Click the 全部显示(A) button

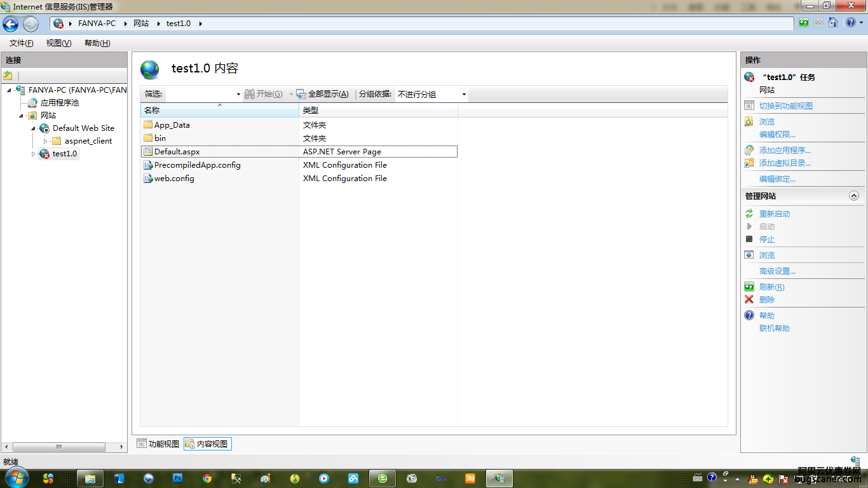click(322, 94)
